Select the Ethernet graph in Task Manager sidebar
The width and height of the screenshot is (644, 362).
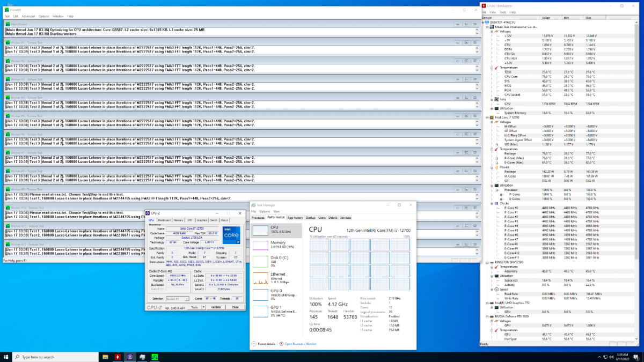click(x=261, y=277)
